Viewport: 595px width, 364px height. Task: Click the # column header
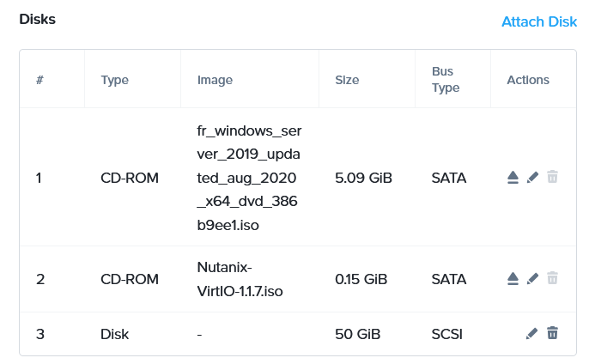(x=39, y=80)
